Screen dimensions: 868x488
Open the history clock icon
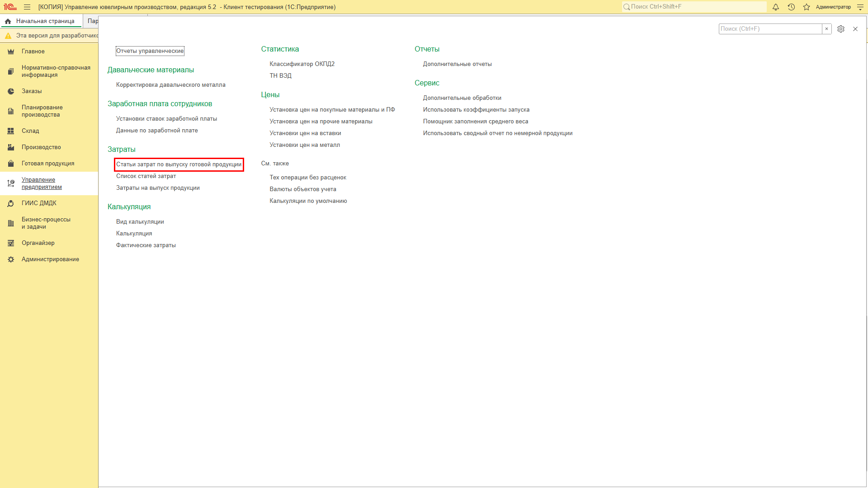point(791,7)
